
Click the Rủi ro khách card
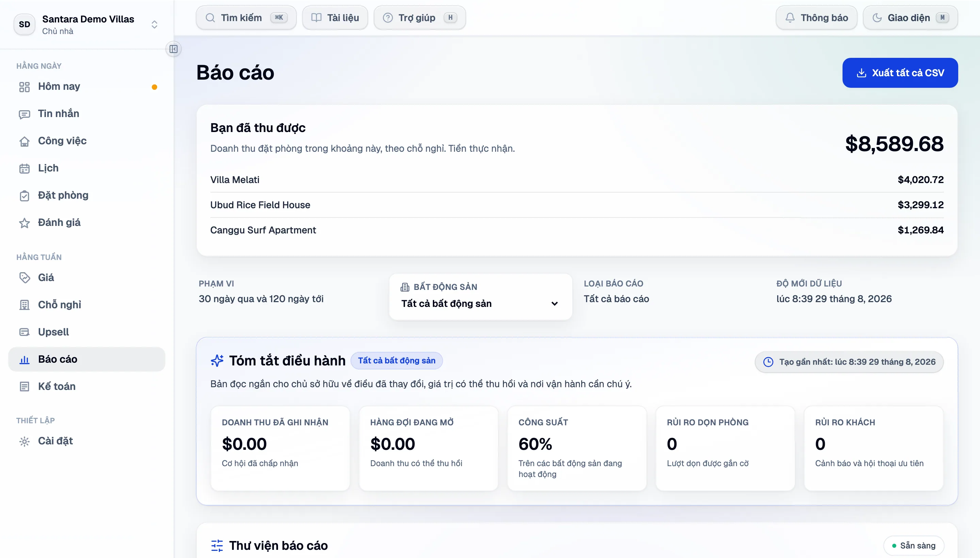click(x=873, y=448)
